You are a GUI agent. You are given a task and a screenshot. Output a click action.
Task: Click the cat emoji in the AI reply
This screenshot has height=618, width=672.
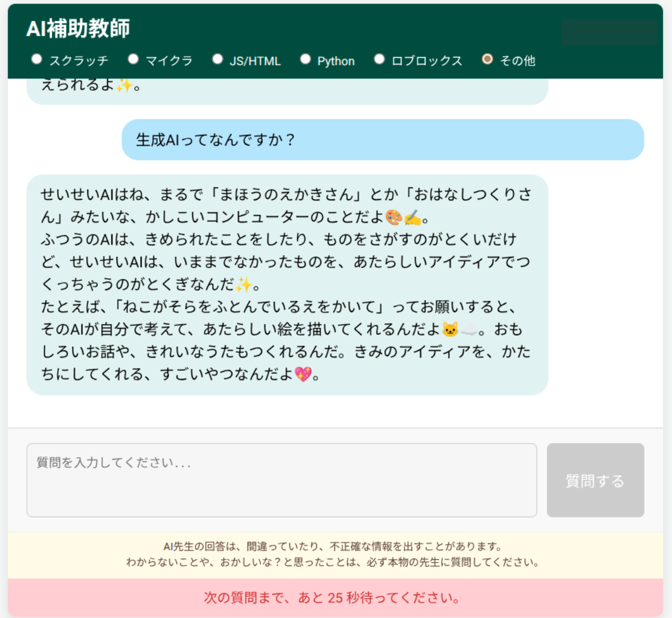[450, 329]
